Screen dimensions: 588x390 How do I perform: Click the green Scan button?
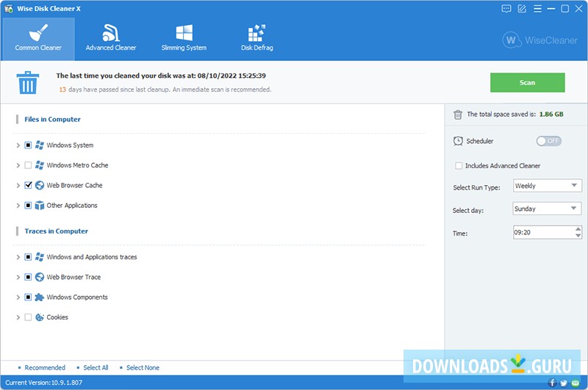(527, 82)
